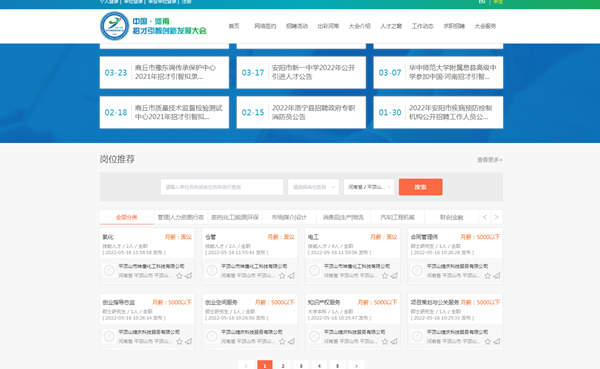This screenshot has height=369, width=600.
Task: Open 工作动态 navigation item
Action: tap(422, 26)
